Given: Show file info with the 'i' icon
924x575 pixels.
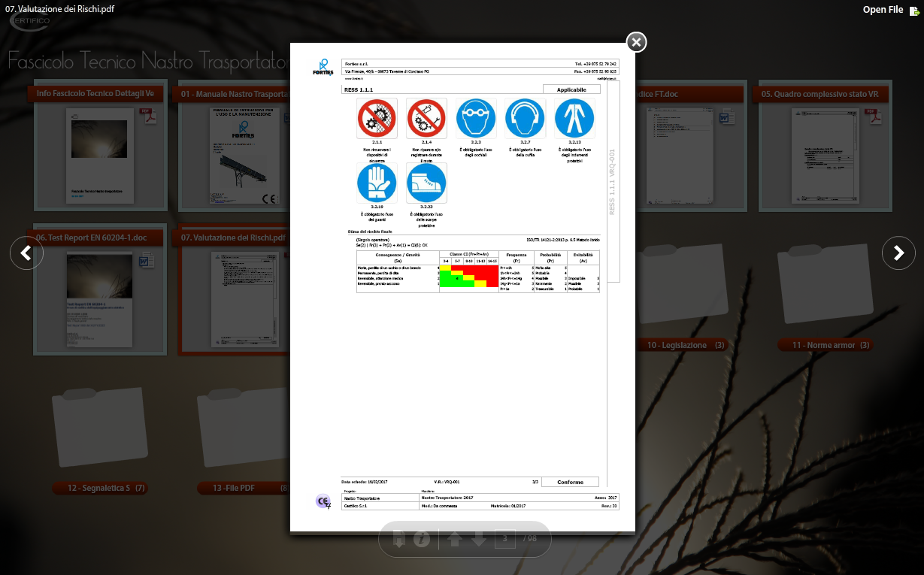Looking at the screenshot, I should pos(422,539).
